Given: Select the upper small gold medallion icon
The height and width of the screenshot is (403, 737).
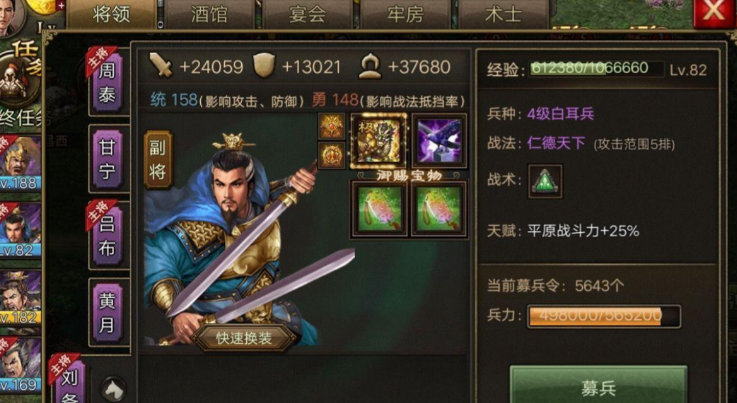Looking at the screenshot, I should [x=331, y=126].
